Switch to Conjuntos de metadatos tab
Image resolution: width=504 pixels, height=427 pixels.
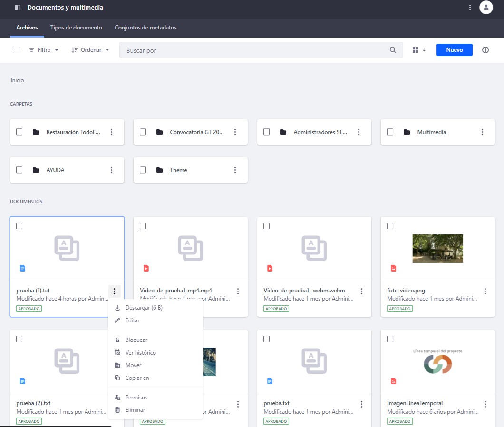pyautogui.click(x=145, y=28)
